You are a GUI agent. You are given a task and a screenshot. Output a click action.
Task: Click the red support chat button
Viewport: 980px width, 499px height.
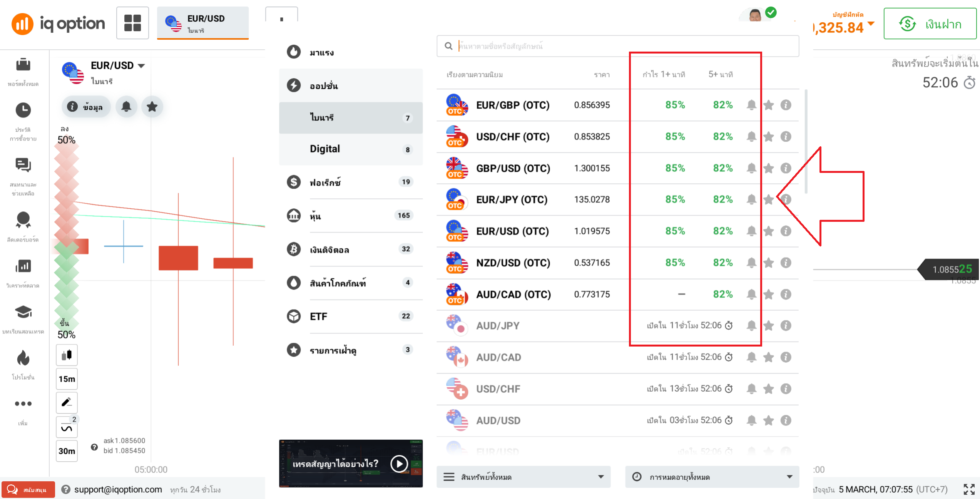(x=28, y=489)
